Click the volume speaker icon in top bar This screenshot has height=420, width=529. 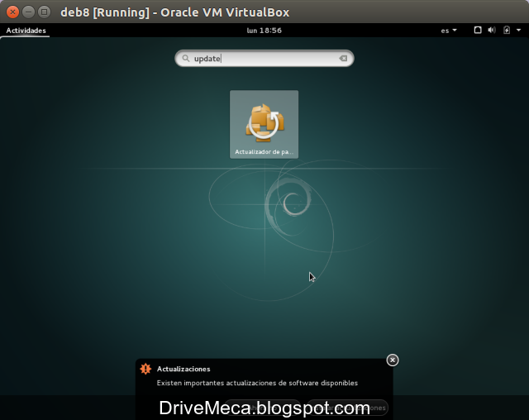point(492,30)
